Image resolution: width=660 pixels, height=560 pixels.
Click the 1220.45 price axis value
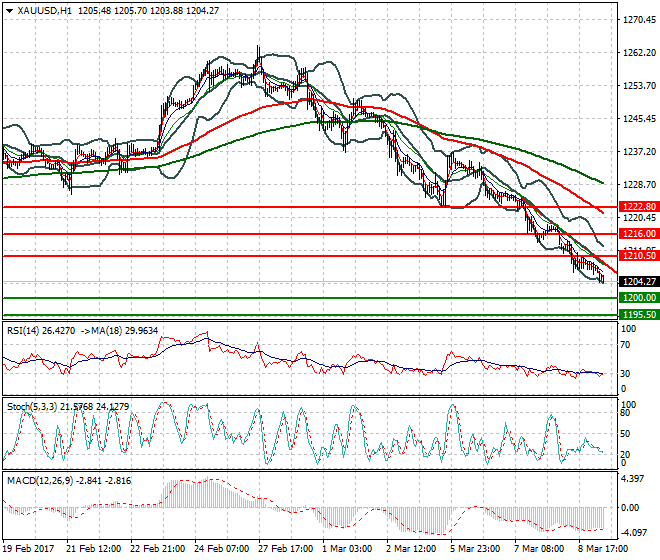pyautogui.click(x=639, y=218)
